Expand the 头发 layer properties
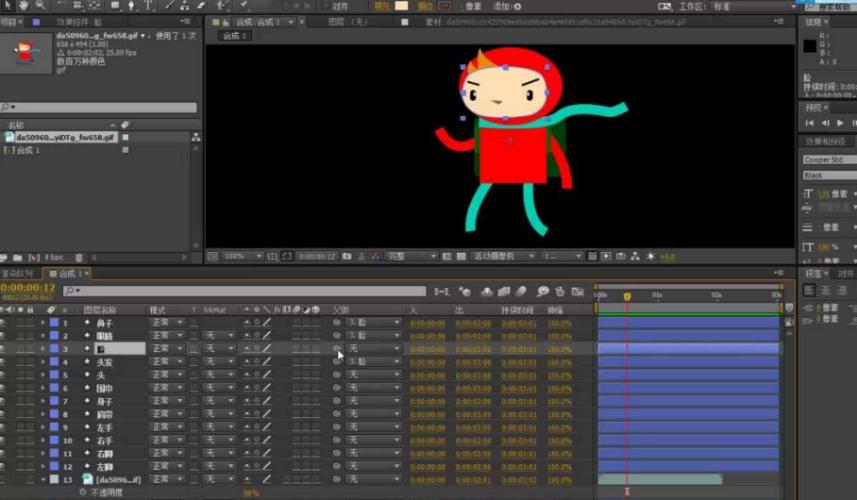This screenshot has width=857, height=500. coord(43,362)
